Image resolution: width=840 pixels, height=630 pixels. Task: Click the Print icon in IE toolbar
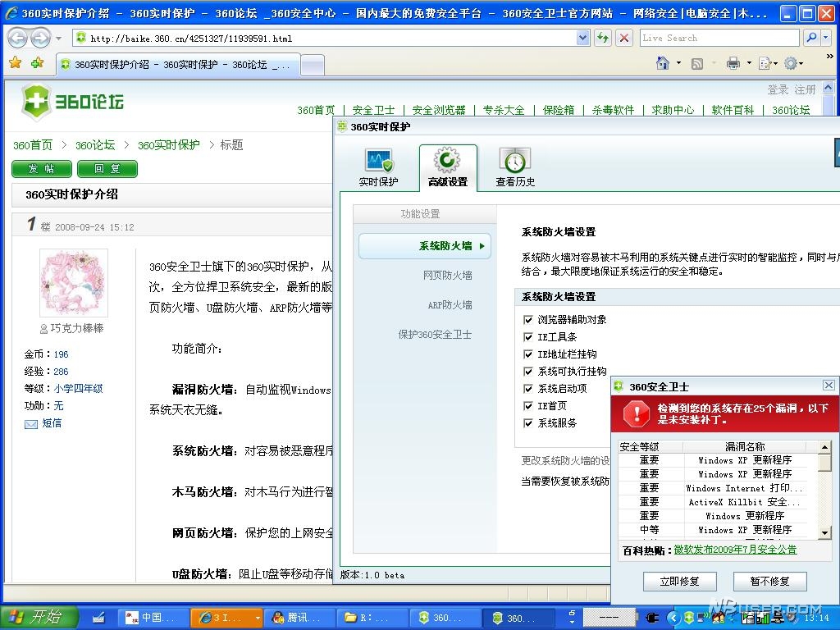(733, 63)
